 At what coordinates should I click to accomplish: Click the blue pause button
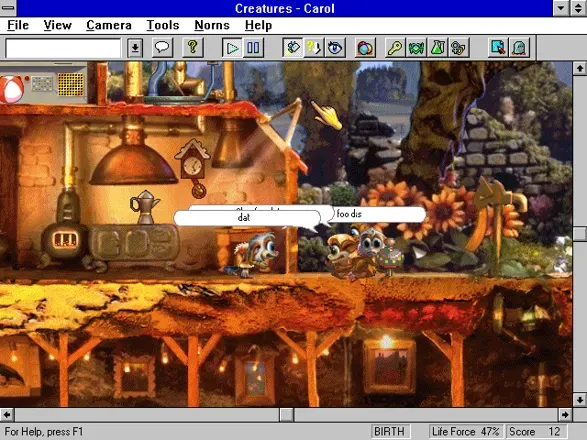[253, 48]
